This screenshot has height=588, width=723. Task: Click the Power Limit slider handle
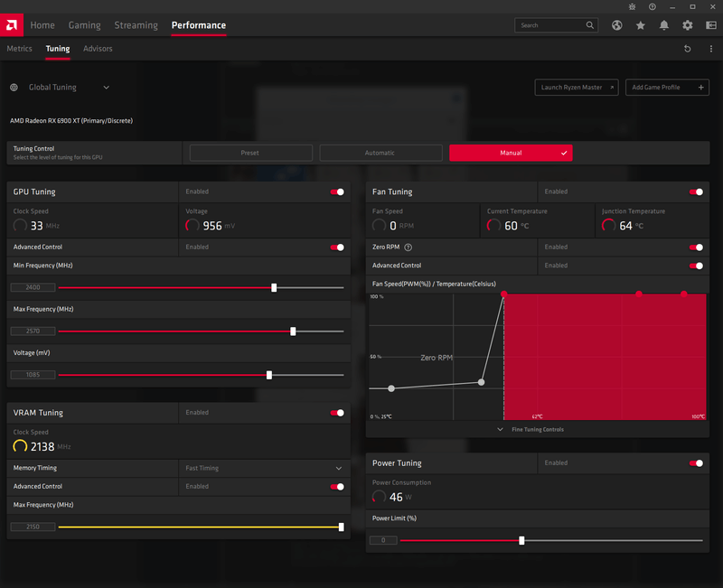pyautogui.click(x=521, y=540)
